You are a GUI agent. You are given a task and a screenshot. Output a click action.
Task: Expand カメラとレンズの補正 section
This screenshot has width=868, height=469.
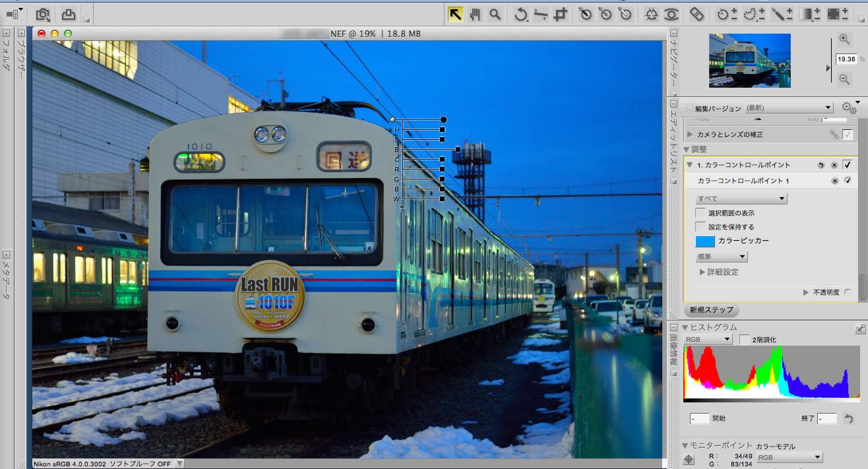coord(690,135)
